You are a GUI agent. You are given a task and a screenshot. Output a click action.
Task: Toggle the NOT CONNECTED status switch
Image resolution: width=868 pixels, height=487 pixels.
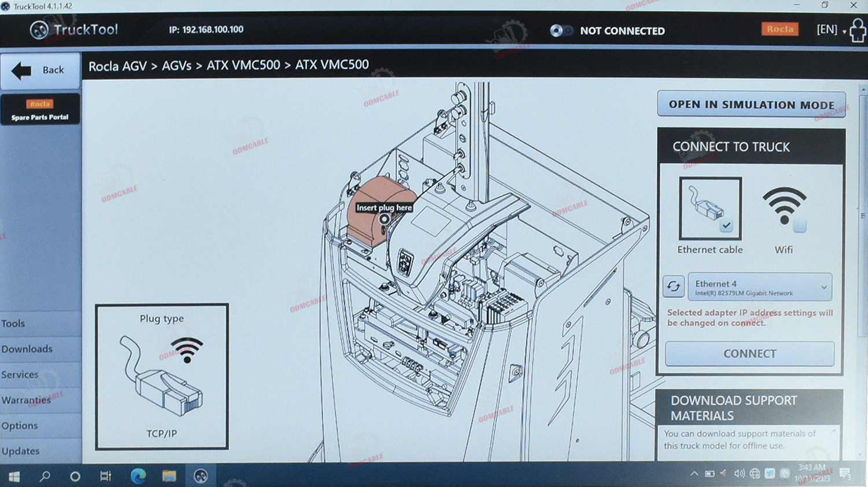pos(561,31)
